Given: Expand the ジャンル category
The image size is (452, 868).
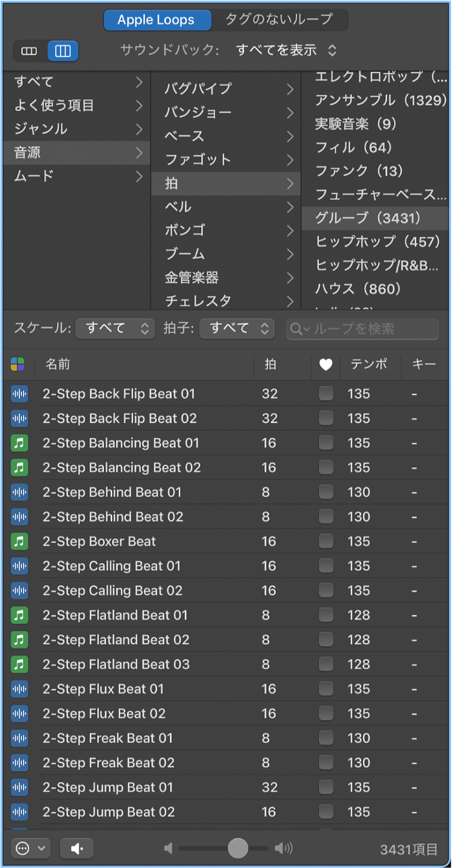Looking at the screenshot, I should (x=139, y=129).
